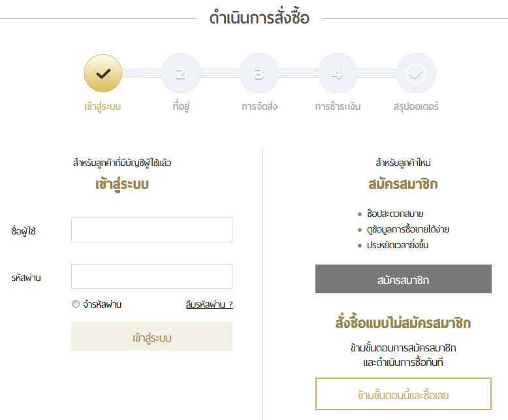Select step 4 circle for payment
508x420 pixels.
[338, 73]
